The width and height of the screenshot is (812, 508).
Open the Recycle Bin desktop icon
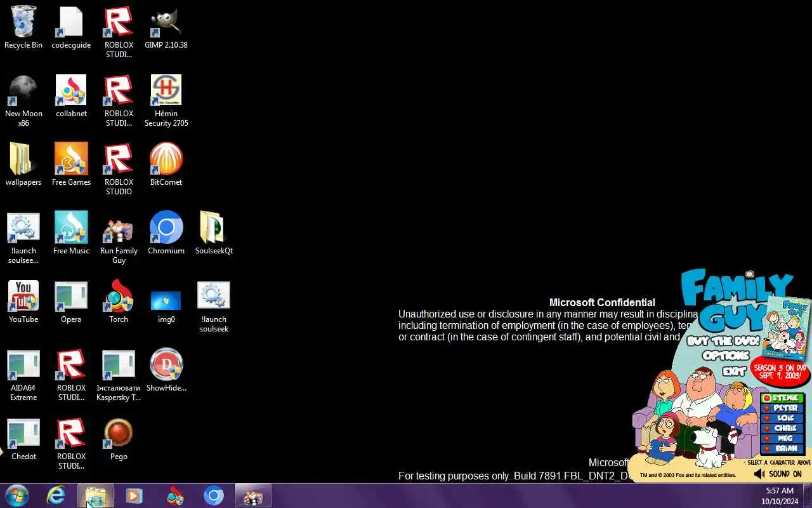(23, 28)
